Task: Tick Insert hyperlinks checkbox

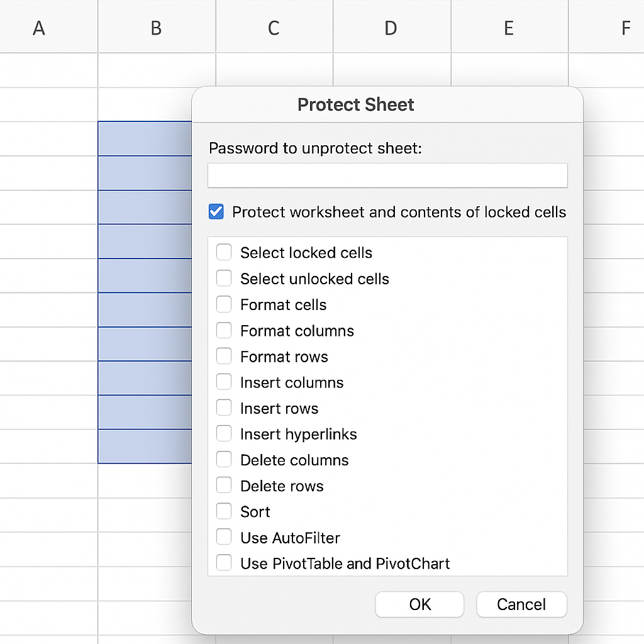Action: tap(224, 434)
